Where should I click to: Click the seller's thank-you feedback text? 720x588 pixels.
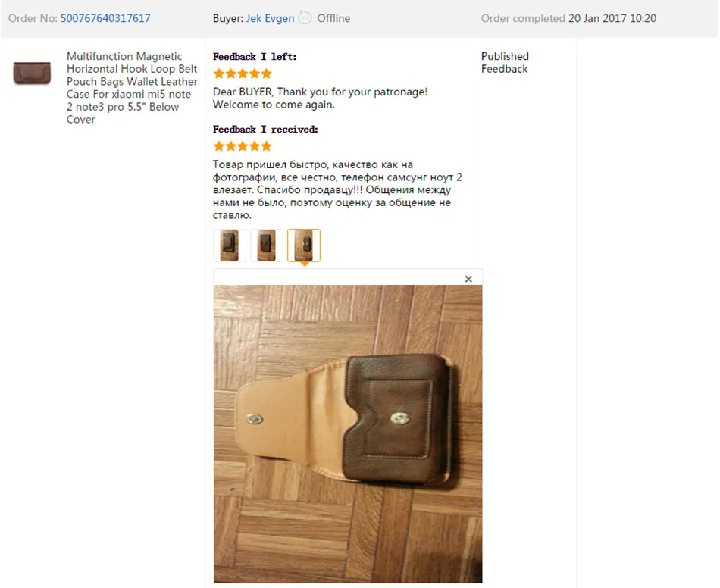320,99
